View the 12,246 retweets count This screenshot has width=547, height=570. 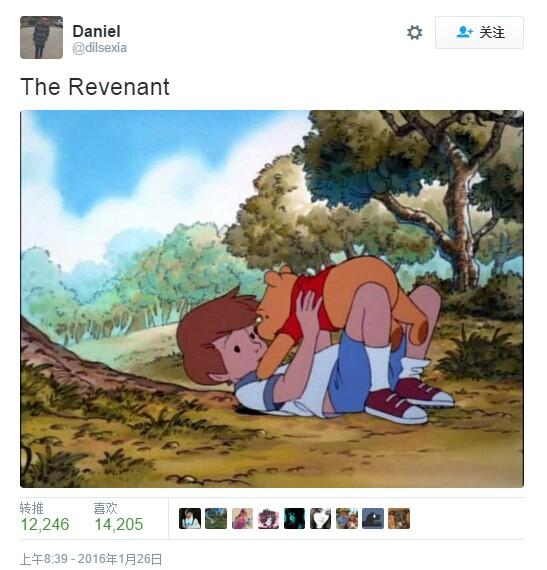click(x=45, y=524)
